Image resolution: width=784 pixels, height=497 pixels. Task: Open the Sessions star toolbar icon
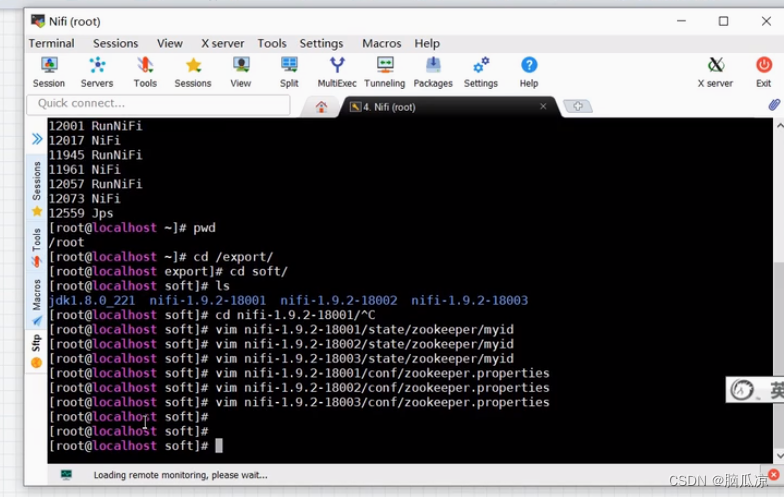pyautogui.click(x=193, y=72)
